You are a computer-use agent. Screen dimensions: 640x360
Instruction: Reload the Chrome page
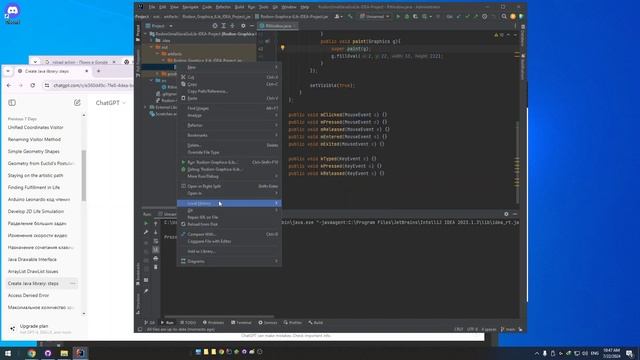point(33,85)
